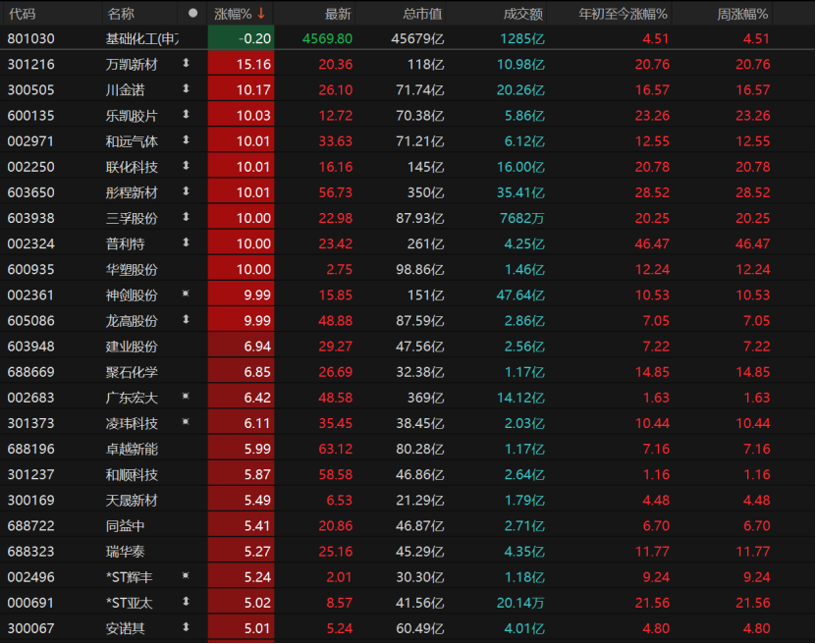Select the 基础化工 index row

tap(142, 38)
